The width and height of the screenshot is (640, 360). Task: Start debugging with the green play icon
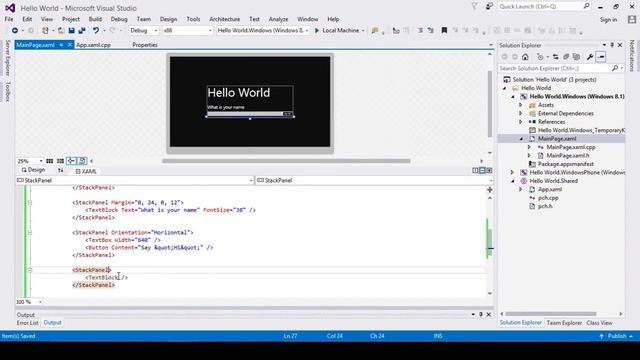click(317, 31)
